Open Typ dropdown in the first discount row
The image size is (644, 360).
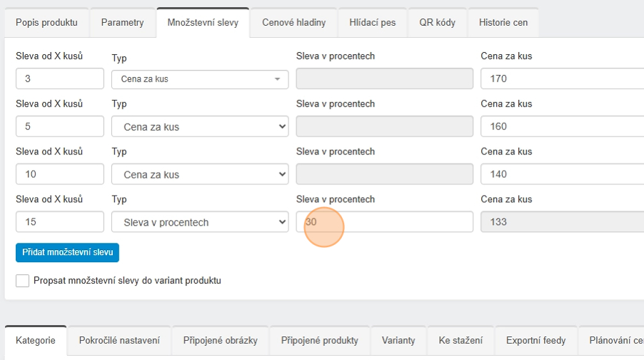coord(200,79)
